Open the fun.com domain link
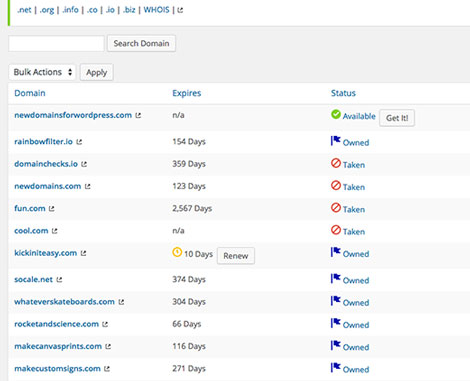470x381 pixels. point(30,209)
